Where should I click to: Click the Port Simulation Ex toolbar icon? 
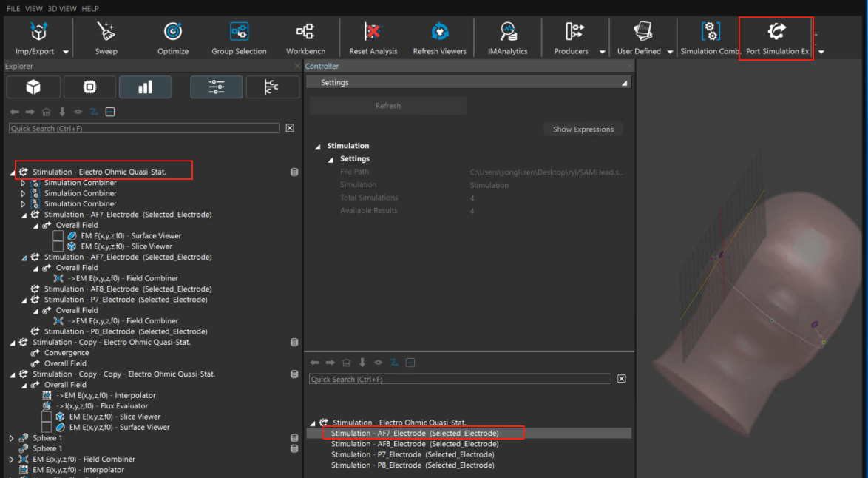coord(776,32)
